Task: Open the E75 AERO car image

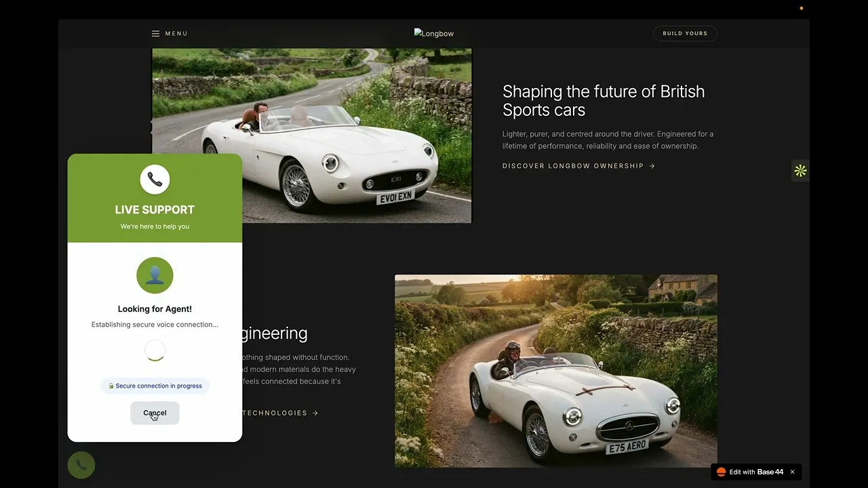Action: tap(556, 371)
